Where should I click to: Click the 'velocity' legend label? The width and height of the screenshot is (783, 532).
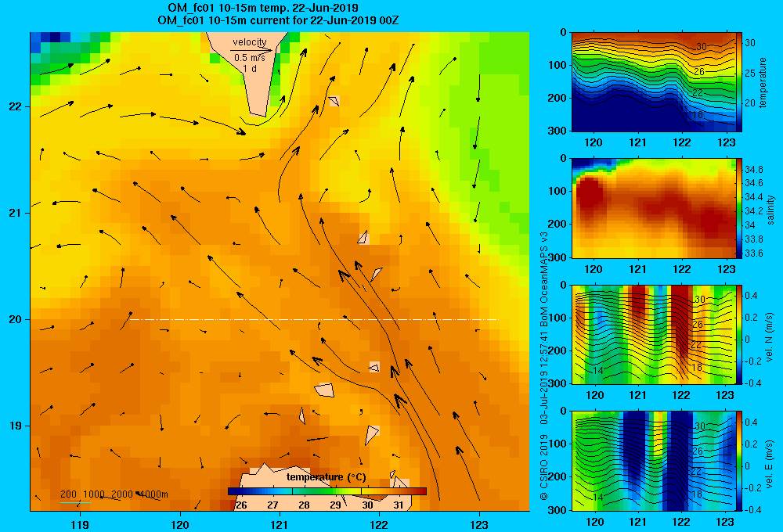(250, 42)
